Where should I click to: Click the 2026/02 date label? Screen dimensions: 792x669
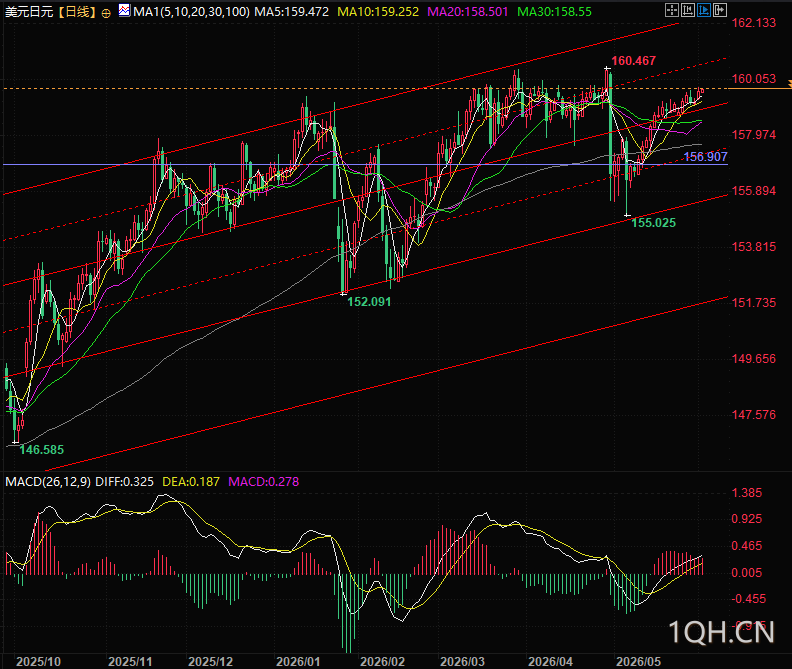pyautogui.click(x=382, y=661)
